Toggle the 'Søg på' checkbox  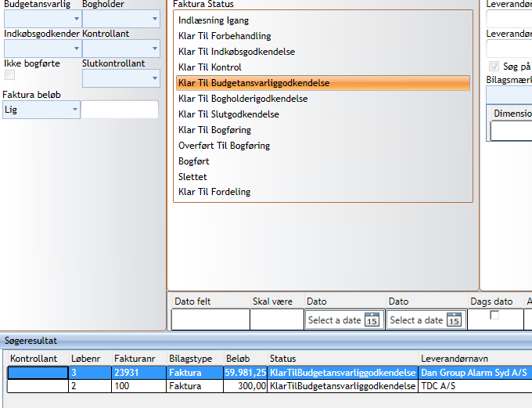point(494,66)
